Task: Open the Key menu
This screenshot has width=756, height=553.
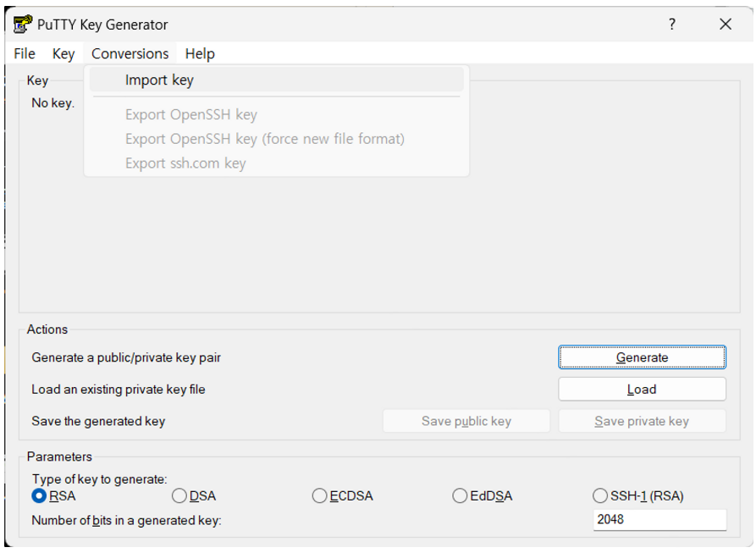Action: click(63, 53)
